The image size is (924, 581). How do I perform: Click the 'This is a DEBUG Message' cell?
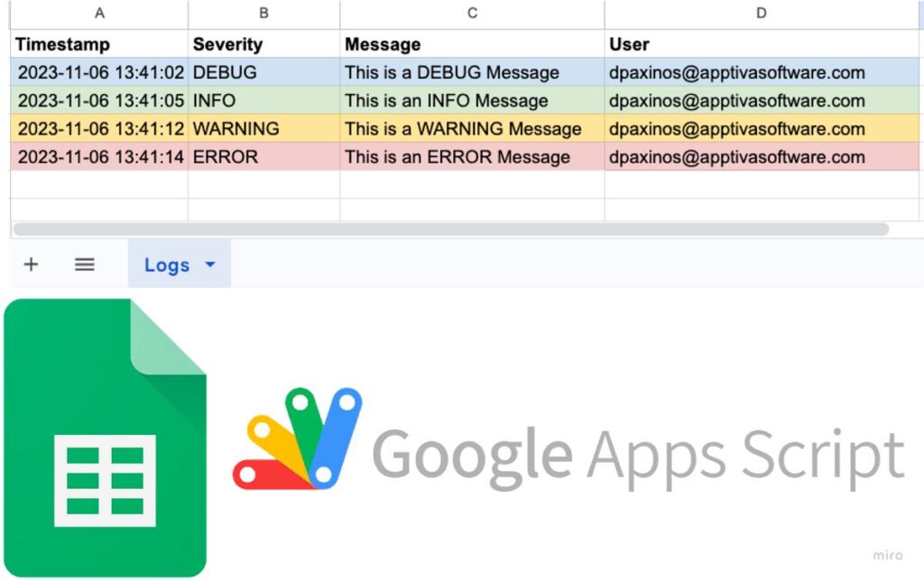pos(472,72)
